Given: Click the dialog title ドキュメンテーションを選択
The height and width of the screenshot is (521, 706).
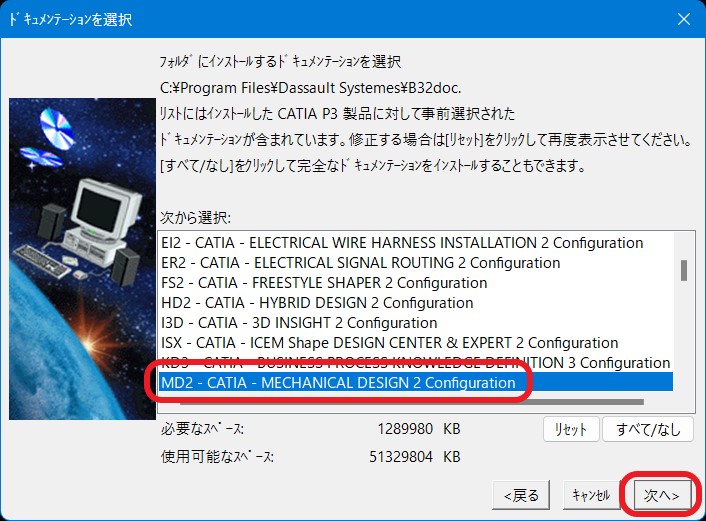Looking at the screenshot, I should click(x=70, y=19).
